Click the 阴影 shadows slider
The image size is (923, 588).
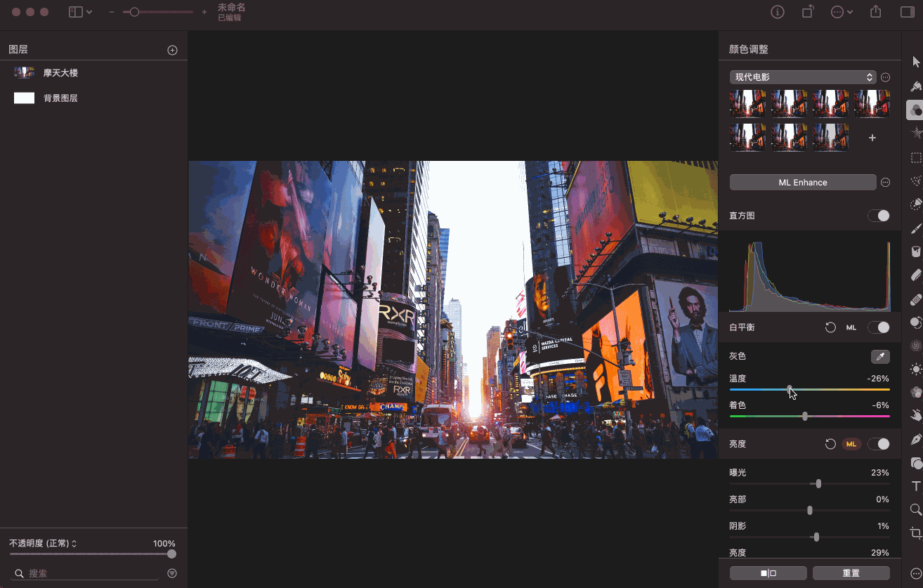(810, 537)
